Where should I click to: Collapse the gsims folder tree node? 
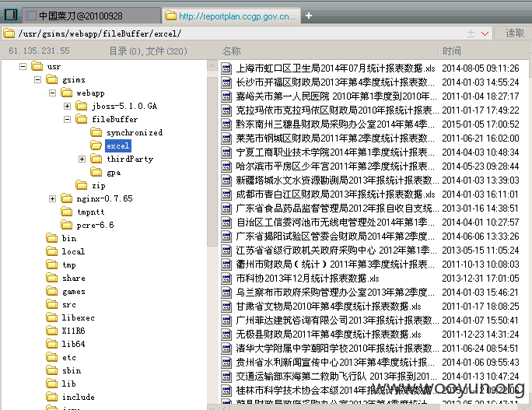[x=37, y=80]
